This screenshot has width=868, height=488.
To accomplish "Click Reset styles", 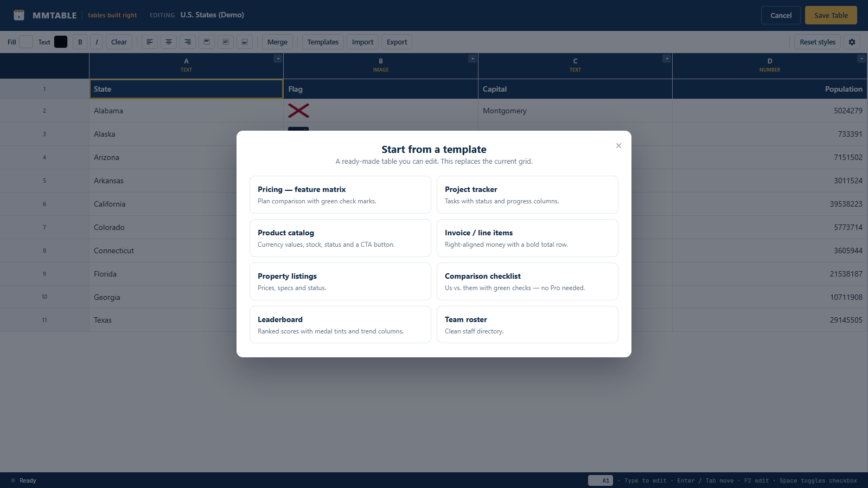I will click(x=818, y=42).
